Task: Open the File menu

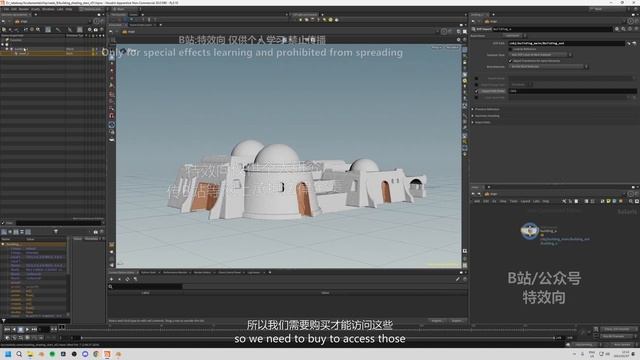Action: click(6, 9)
